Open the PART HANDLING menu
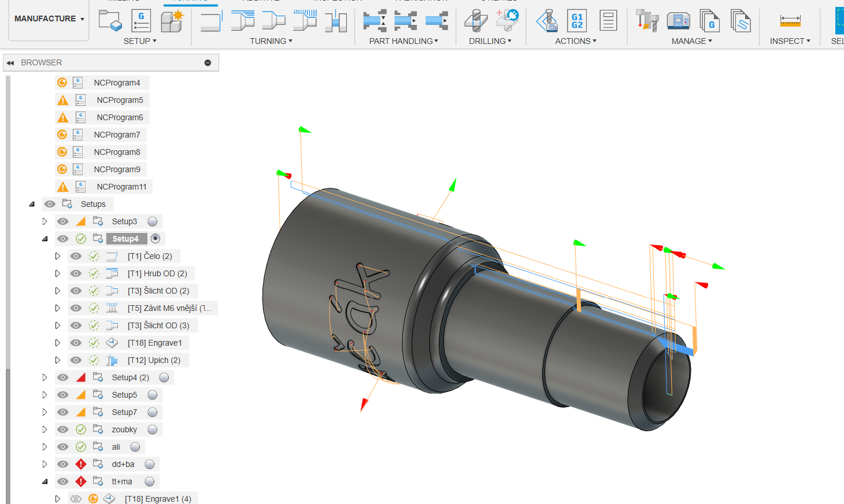The height and width of the screenshot is (504, 844). coord(404,41)
